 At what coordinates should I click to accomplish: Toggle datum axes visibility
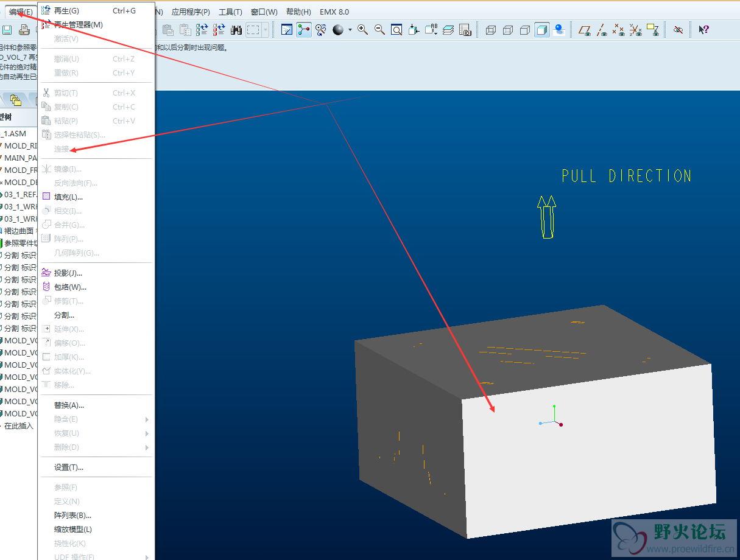pos(602,30)
